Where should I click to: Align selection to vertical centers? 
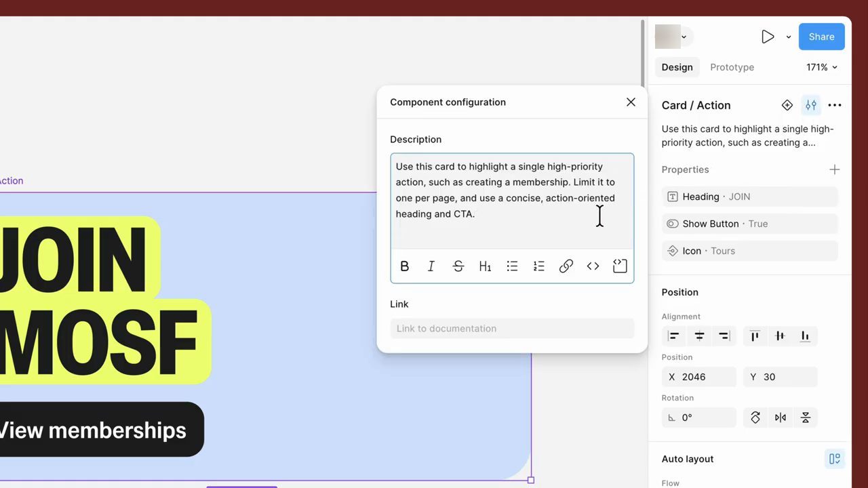(x=780, y=336)
